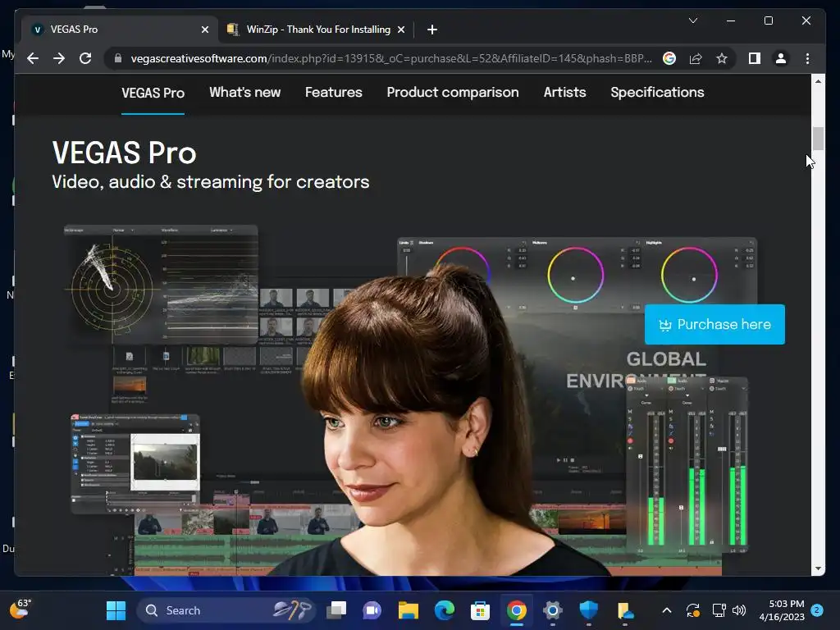
Task: Open Task View from taskbar
Action: click(x=336, y=610)
